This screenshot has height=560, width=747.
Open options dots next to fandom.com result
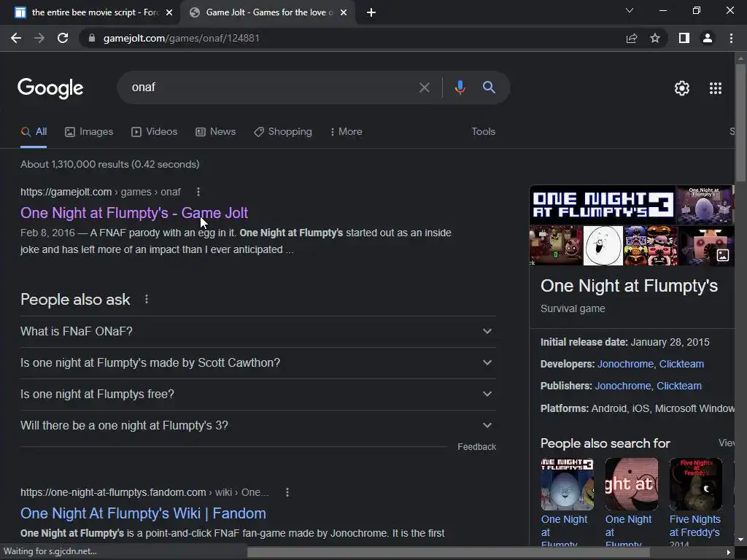point(287,492)
